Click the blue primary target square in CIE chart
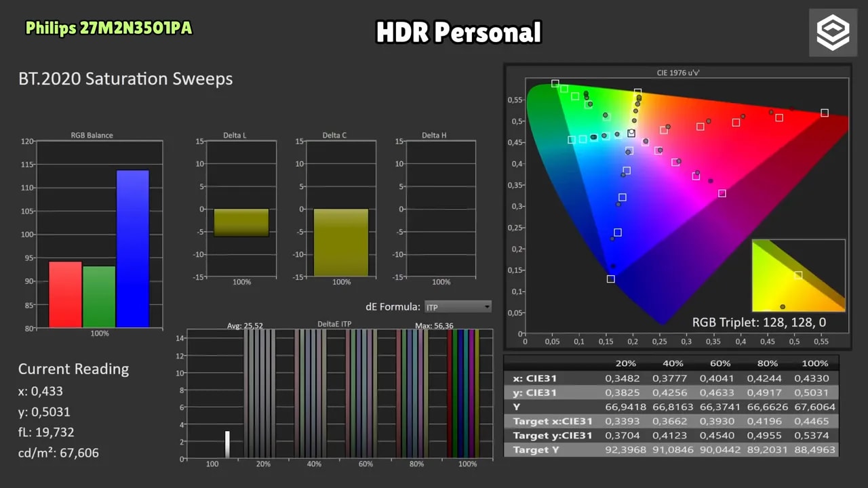The image size is (868, 488). tap(610, 279)
